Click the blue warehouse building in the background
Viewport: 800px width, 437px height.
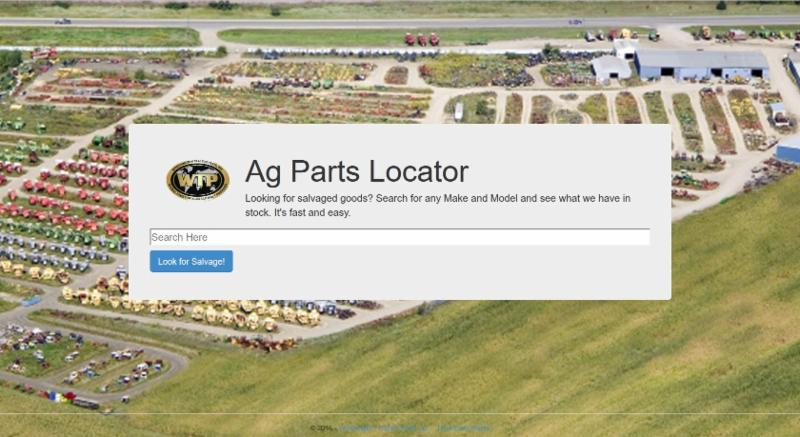(702, 64)
